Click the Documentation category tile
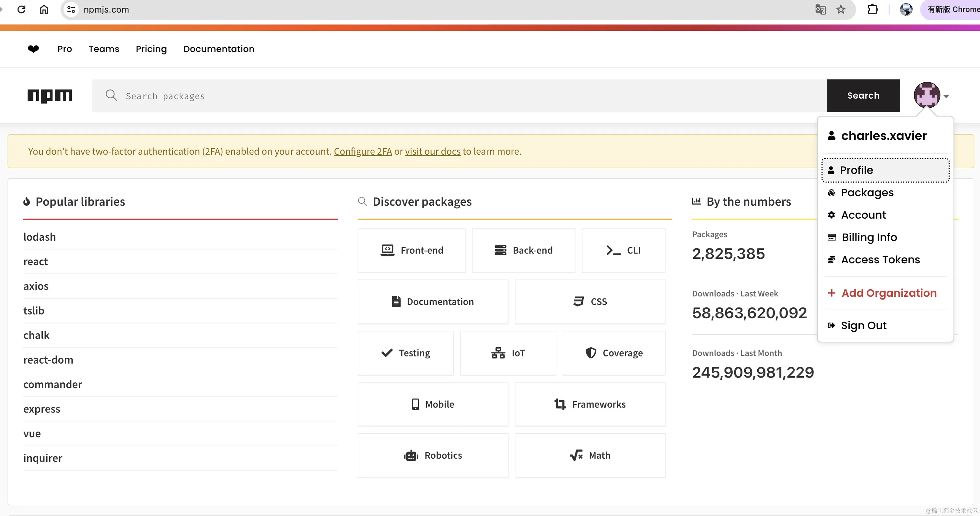 (433, 302)
